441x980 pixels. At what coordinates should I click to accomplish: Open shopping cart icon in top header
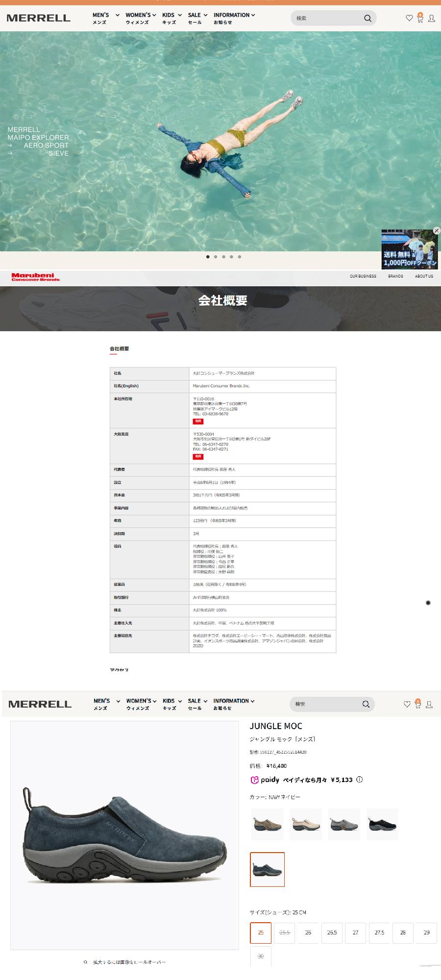pyautogui.click(x=420, y=18)
